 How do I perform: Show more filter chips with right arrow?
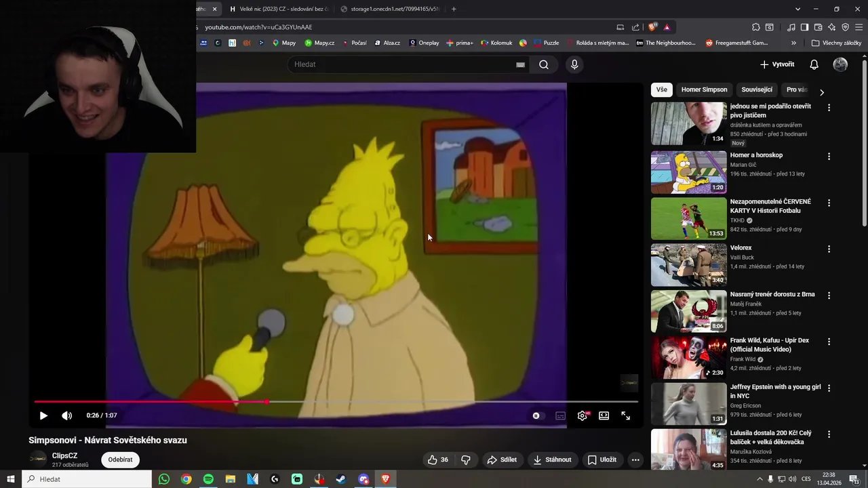[x=821, y=92]
